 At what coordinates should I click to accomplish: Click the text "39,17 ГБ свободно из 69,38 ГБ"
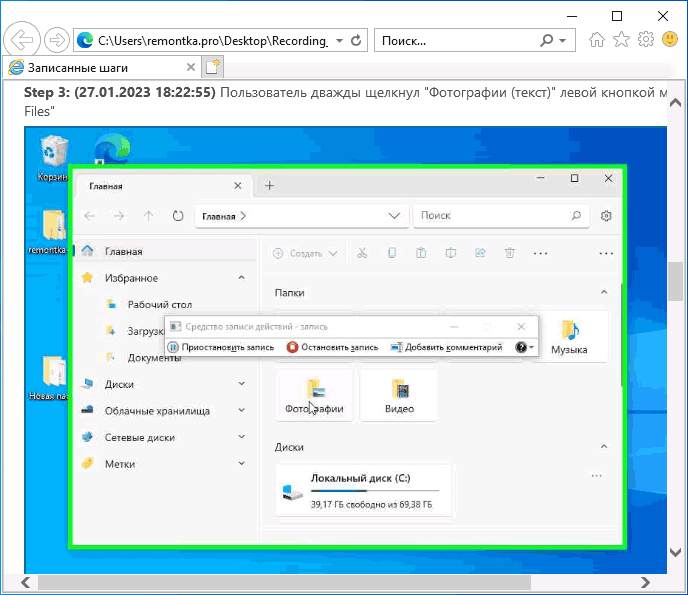coord(372,505)
